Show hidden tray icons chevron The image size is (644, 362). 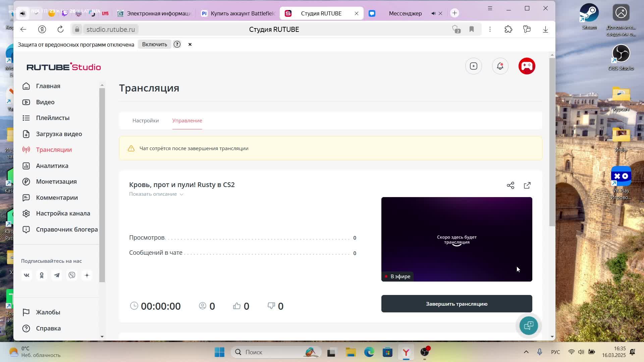526,352
